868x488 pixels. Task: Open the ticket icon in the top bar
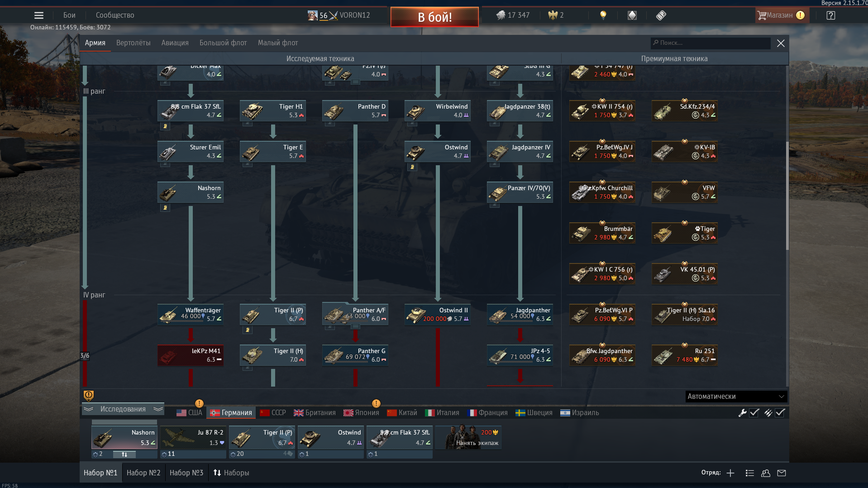click(x=661, y=15)
